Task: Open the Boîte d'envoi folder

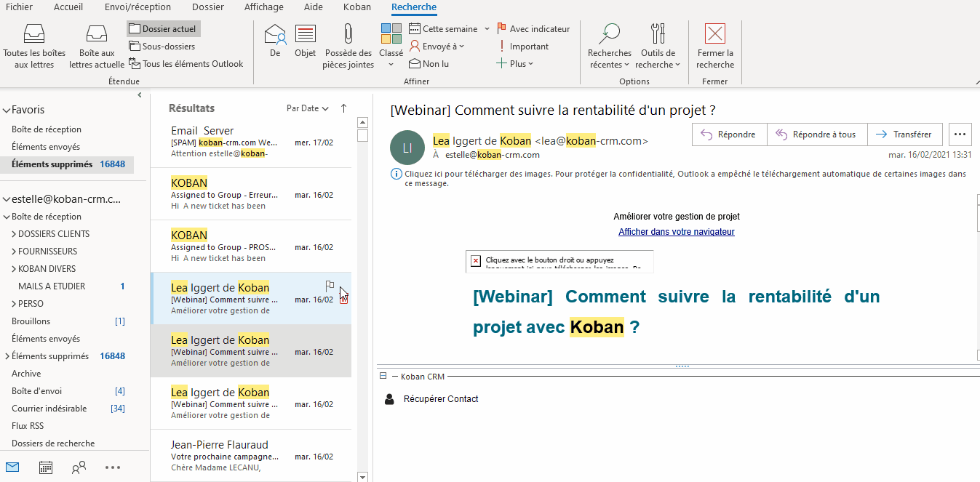Action: click(x=37, y=391)
